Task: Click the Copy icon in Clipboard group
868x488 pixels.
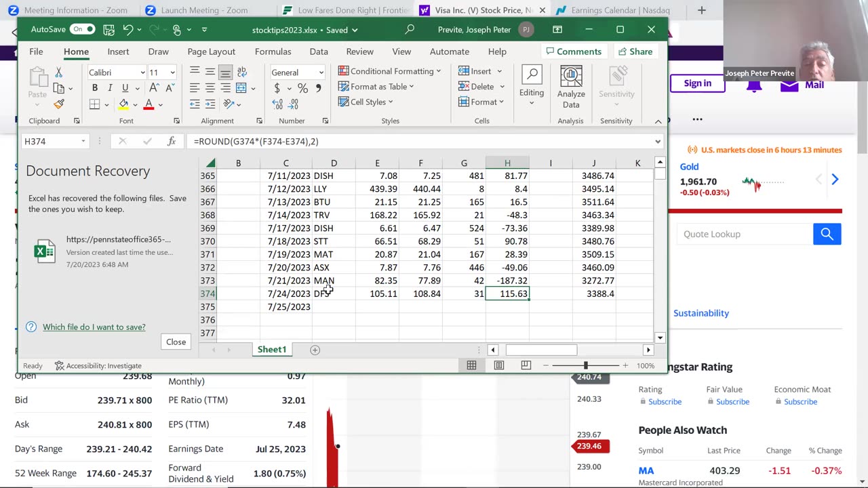Action: [x=59, y=88]
